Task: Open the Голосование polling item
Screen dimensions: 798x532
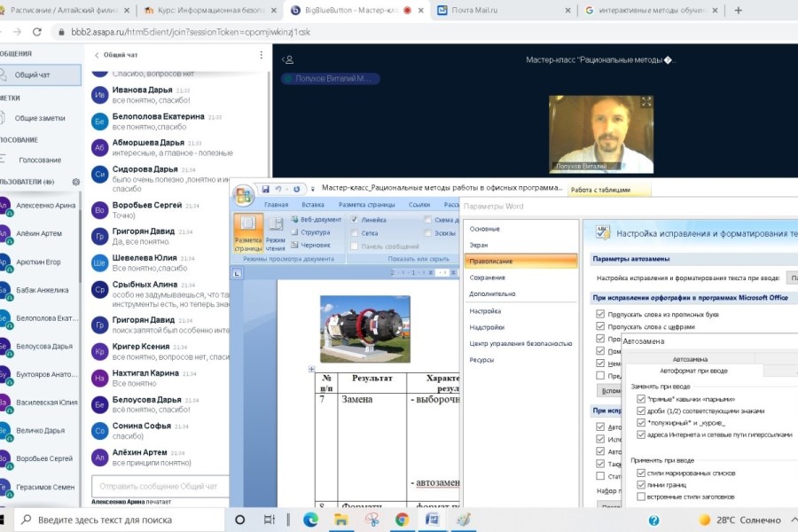Action: tap(40, 160)
